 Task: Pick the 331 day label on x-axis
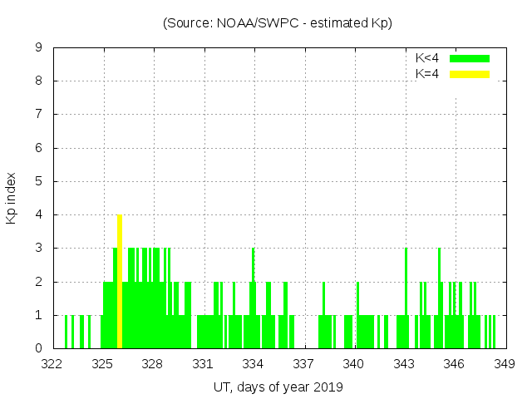click(204, 363)
